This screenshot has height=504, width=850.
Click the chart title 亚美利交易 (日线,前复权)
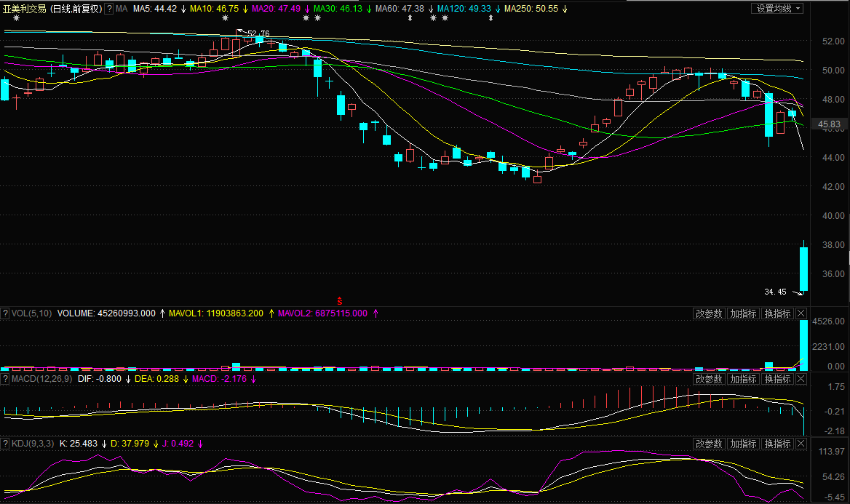52,9
